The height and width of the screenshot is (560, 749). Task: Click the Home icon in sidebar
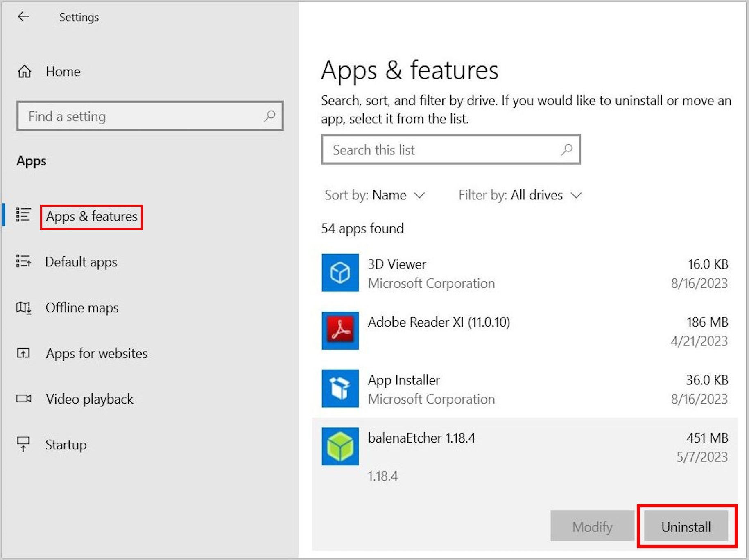(x=24, y=72)
